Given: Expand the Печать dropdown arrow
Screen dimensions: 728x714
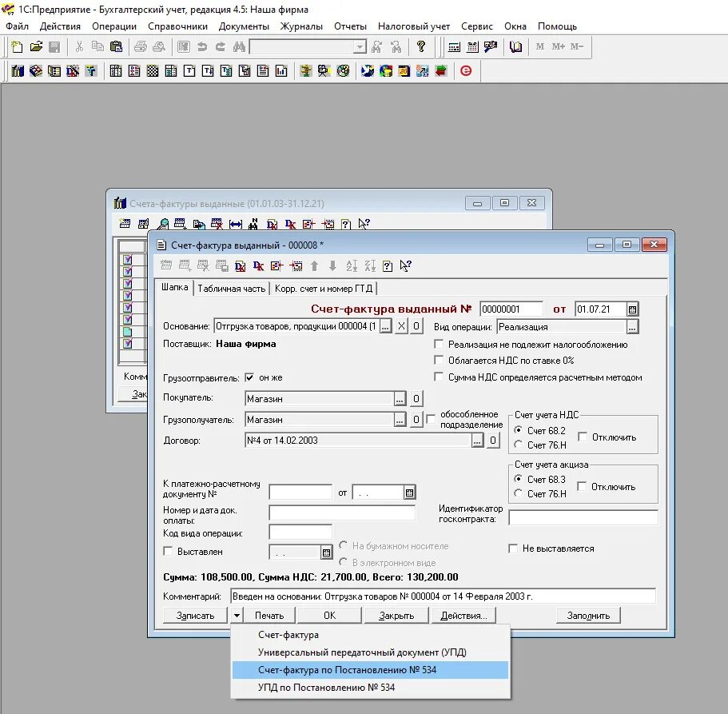Looking at the screenshot, I should [237, 616].
